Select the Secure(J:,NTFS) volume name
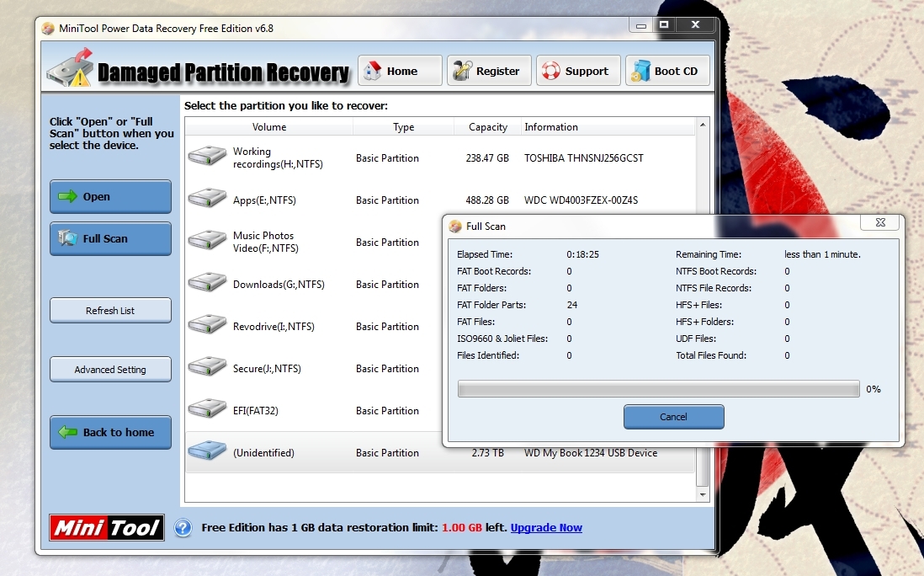Image resolution: width=924 pixels, height=576 pixels. tap(267, 369)
